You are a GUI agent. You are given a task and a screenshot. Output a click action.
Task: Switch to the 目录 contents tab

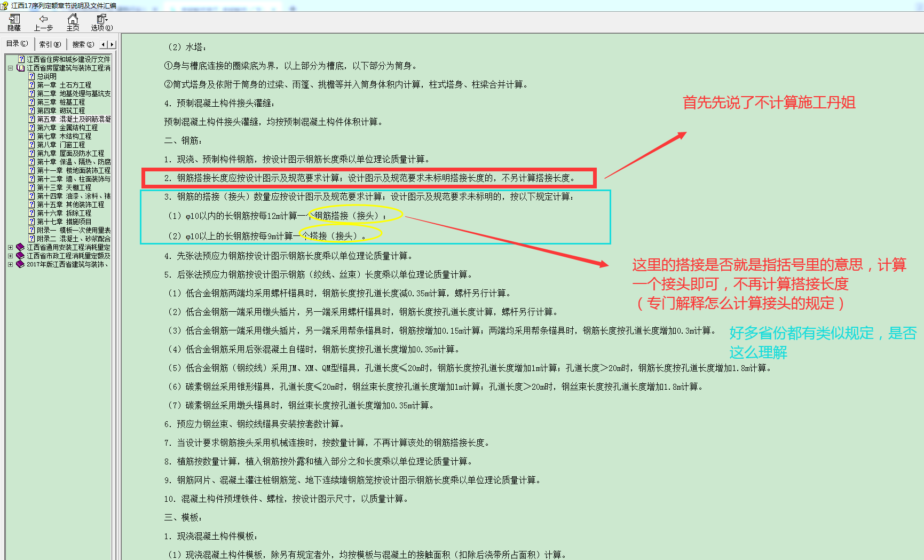17,44
